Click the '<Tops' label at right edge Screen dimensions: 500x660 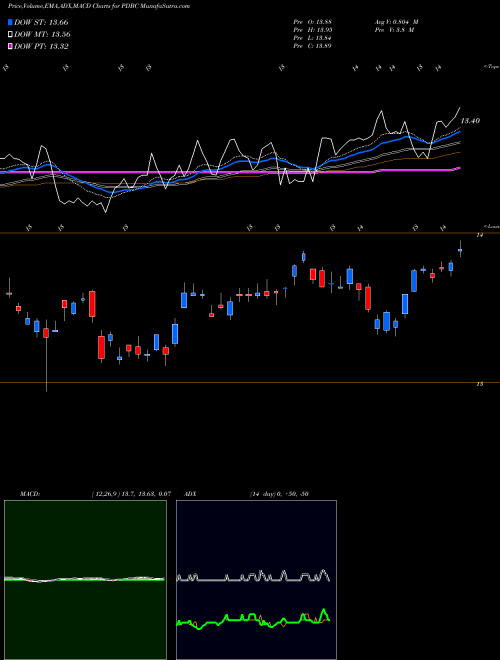tap(491, 67)
